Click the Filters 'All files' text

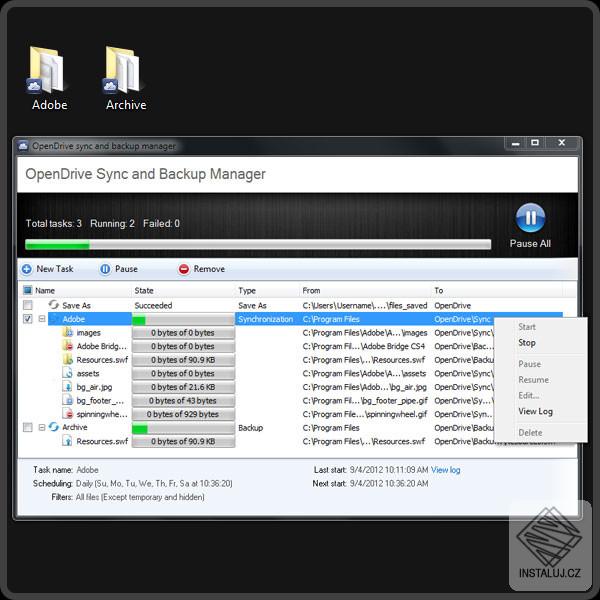coord(140,497)
